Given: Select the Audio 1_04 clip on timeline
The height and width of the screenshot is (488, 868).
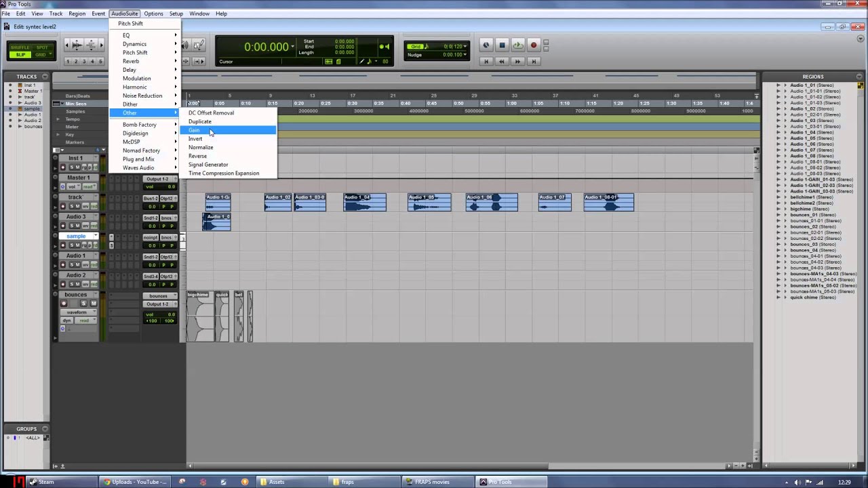Looking at the screenshot, I should pyautogui.click(x=365, y=202).
